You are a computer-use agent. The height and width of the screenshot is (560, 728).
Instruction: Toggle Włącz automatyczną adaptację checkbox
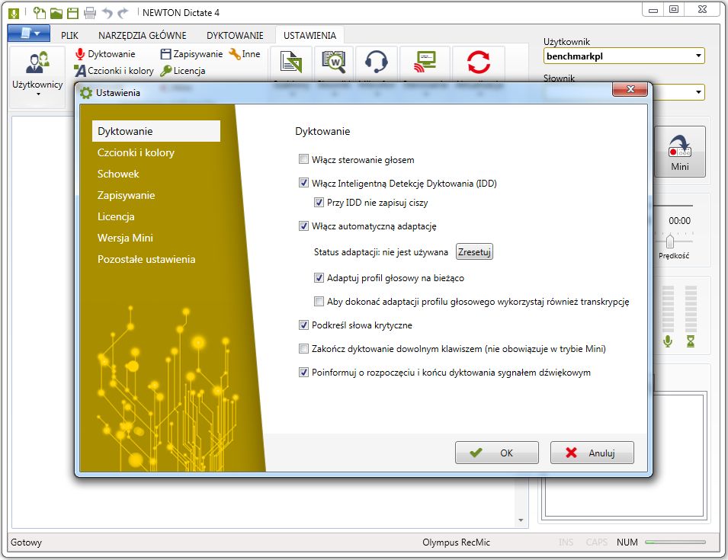tap(303, 226)
